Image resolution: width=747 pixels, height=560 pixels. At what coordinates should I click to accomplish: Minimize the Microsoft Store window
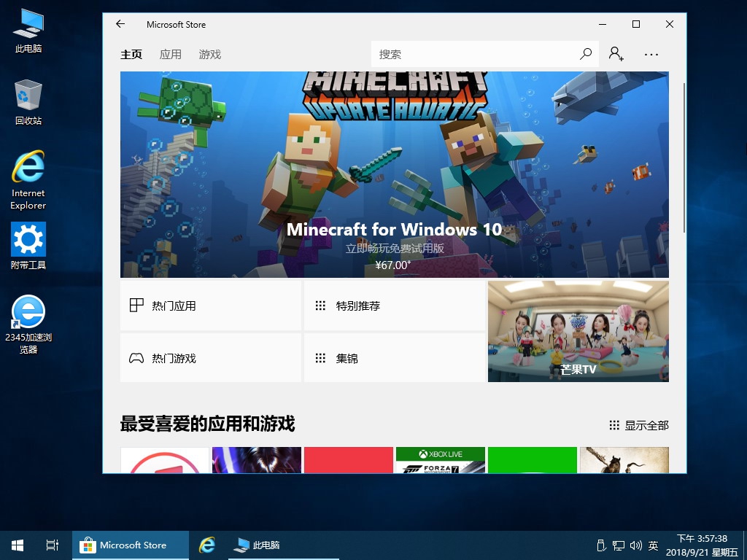coord(603,24)
